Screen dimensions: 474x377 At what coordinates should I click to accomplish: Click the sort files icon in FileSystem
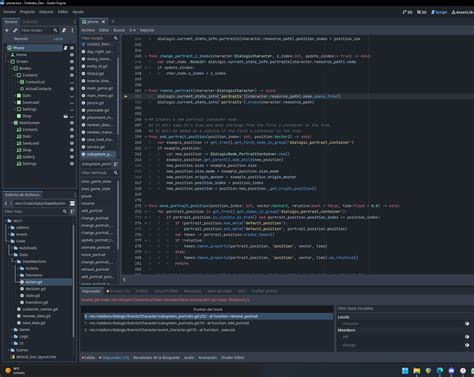pos(72,211)
